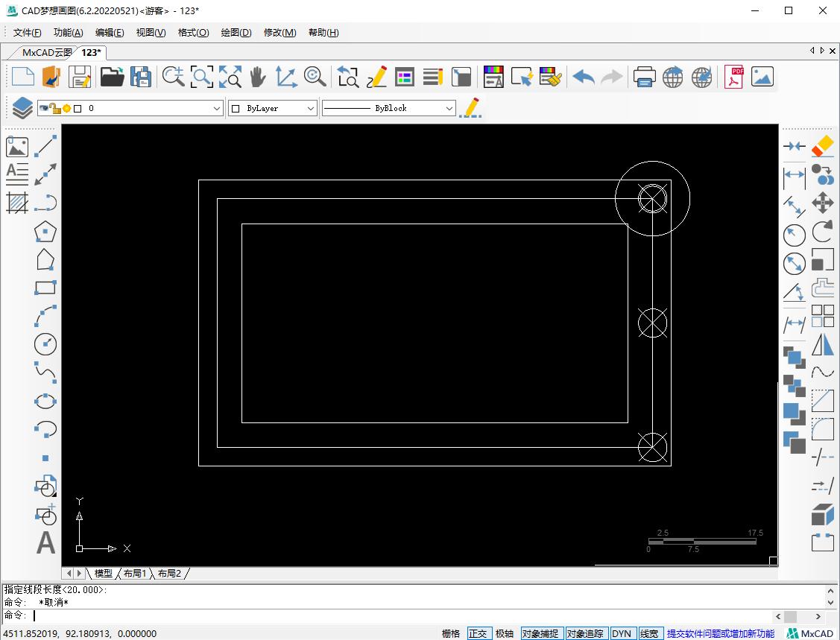
Task: Export drawing to PDF
Action: point(734,77)
